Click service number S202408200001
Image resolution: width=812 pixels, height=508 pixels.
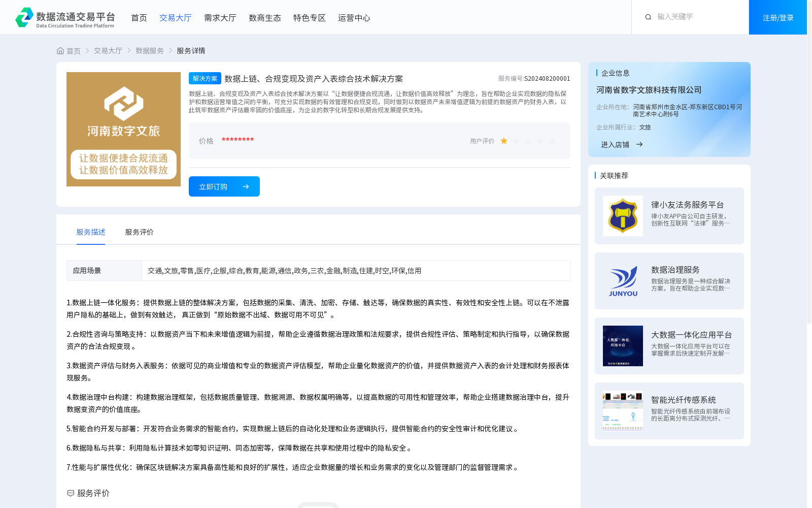547,79
